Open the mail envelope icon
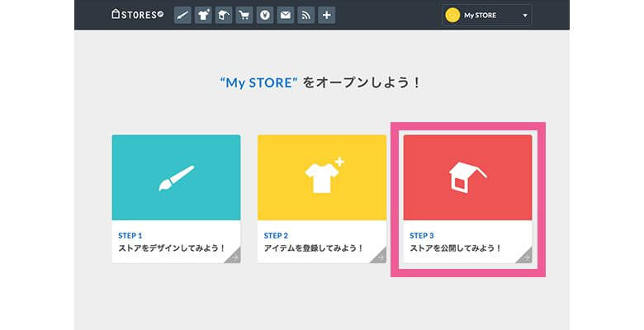Viewport: 644px width, 330px height. [x=286, y=15]
